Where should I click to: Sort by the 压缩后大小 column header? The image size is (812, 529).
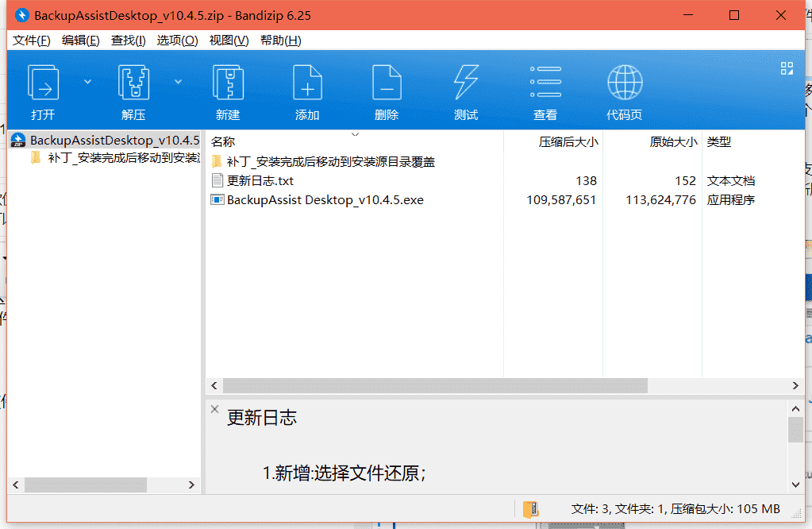pos(568,142)
